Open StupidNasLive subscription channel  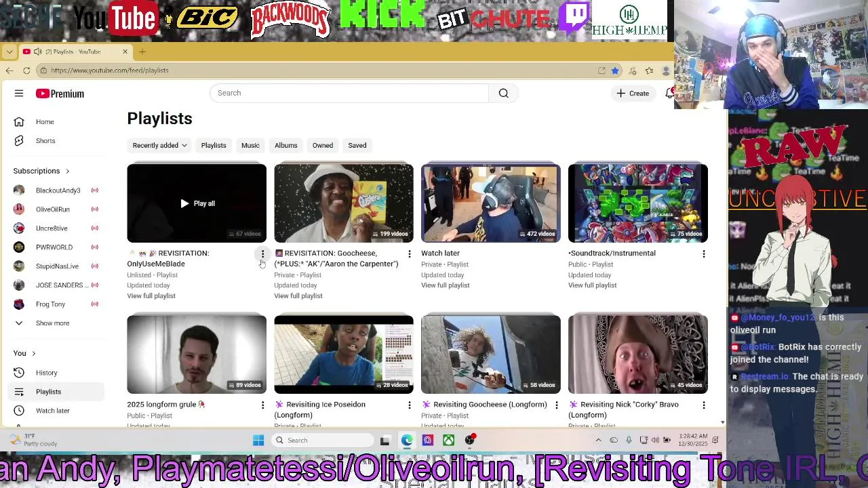coord(56,266)
